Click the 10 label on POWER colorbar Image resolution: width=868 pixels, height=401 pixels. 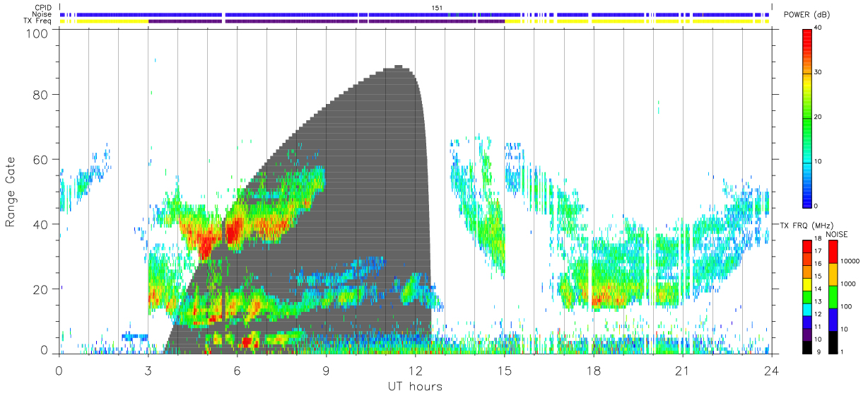pyautogui.click(x=819, y=161)
